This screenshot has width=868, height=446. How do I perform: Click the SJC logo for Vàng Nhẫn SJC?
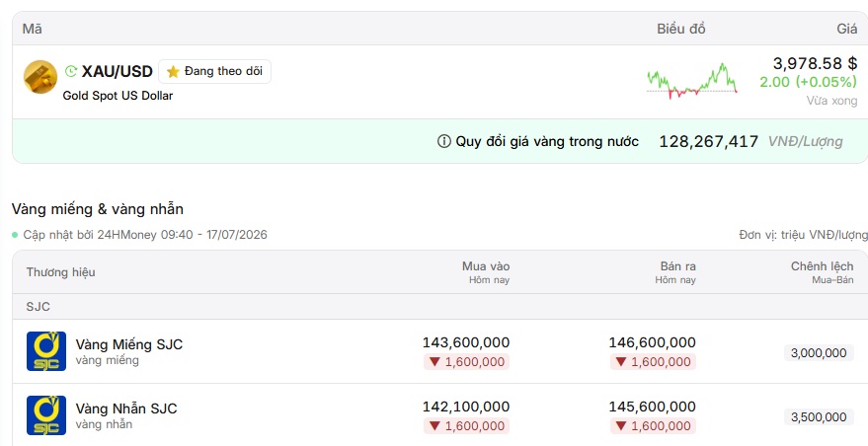click(46, 415)
